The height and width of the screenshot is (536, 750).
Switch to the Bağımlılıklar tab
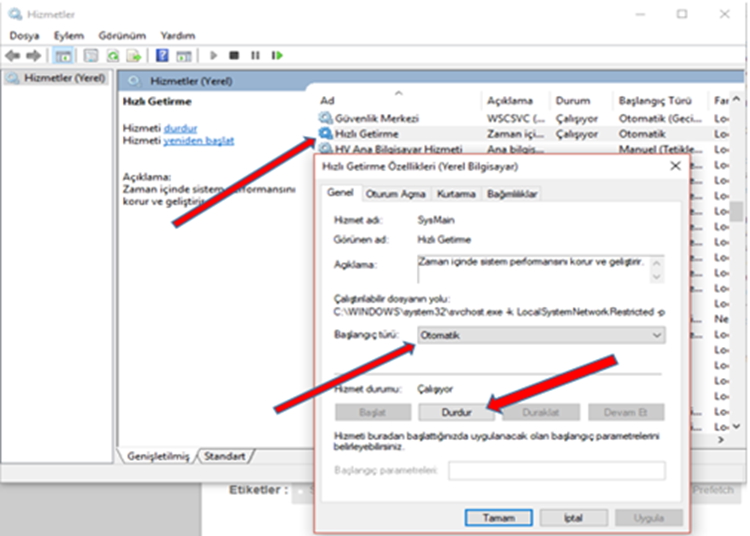(511, 194)
